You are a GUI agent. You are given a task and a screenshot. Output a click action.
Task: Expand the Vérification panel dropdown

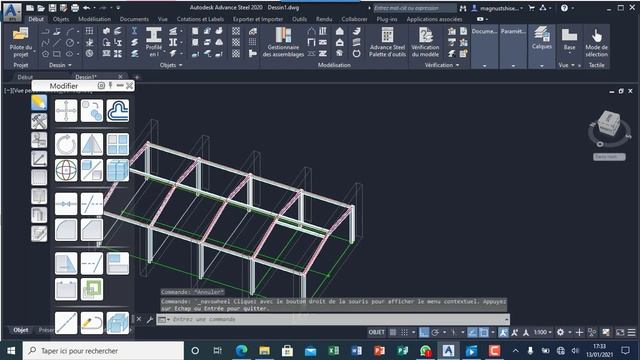tap(457, 65)
